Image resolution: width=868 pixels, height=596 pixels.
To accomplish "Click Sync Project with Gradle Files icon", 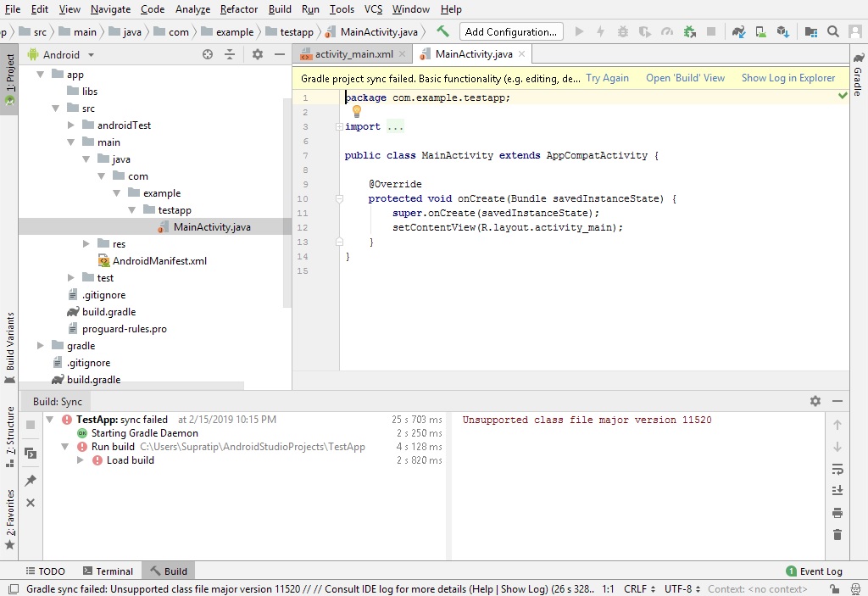I will (x=738, y=31).
